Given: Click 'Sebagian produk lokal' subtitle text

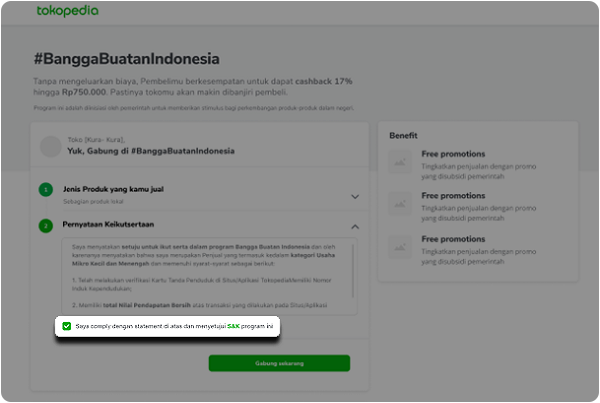Looking at the screenshot, I should [x=93, y=201].
